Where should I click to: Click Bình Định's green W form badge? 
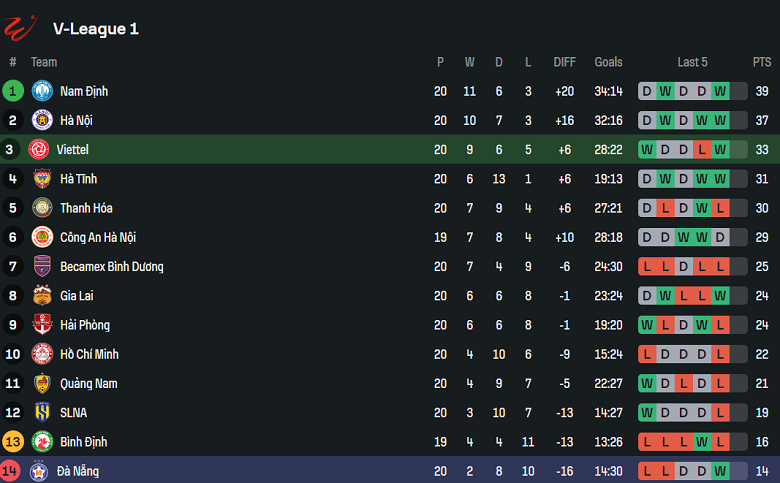click(x=702, y=442)
